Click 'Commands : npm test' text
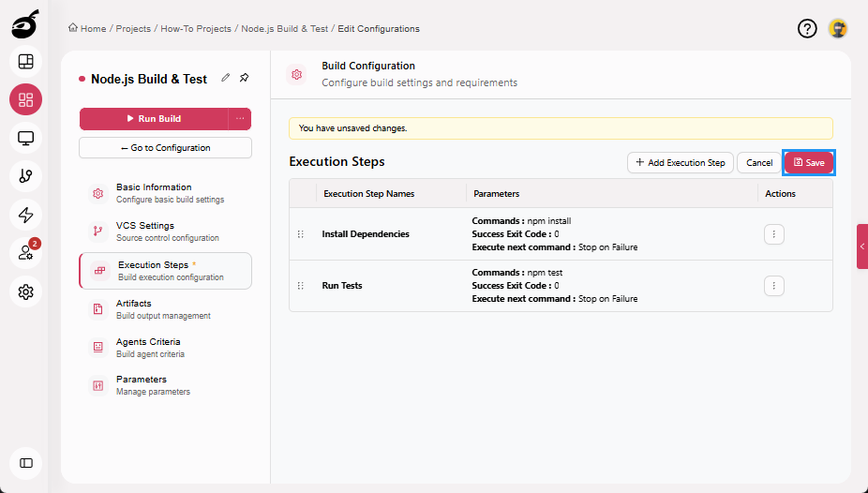Screen dimensions: 868x493 pos(517,272)
